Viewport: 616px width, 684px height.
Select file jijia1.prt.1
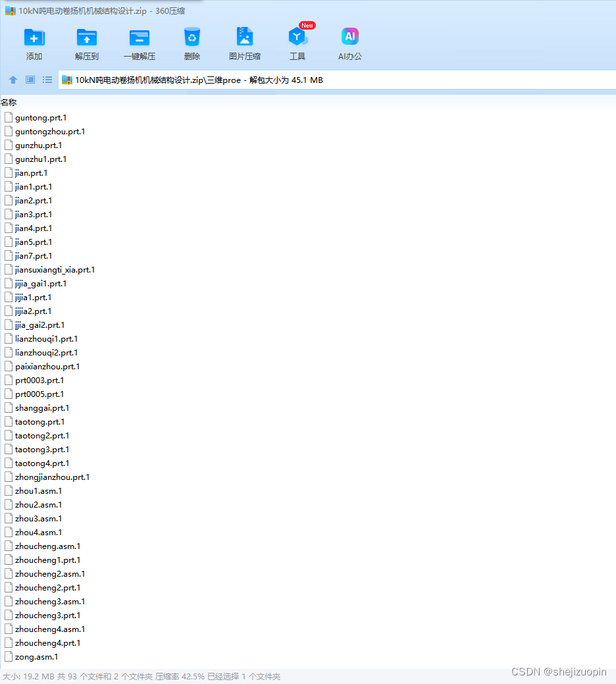pos(28,298)
